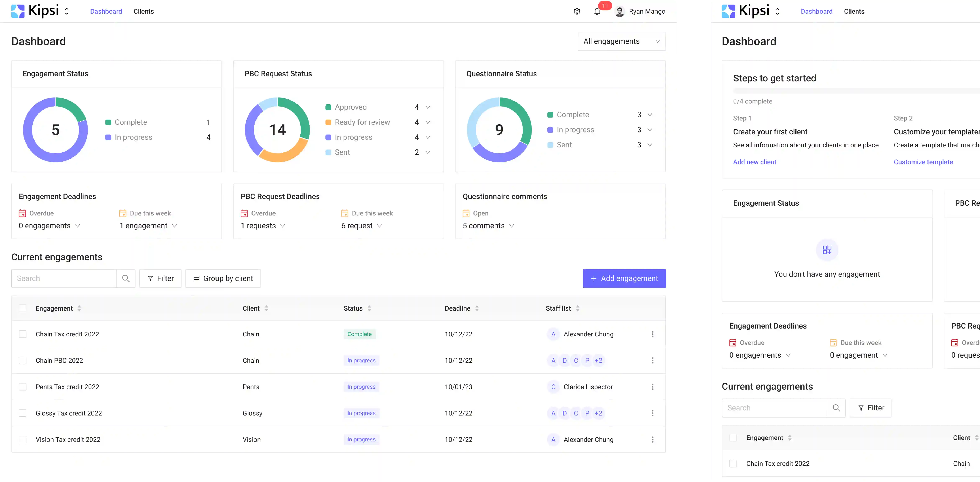Click the Kipsi workspace switcher arrows in left header
This screenshot has height=482, width=980.
67,12
